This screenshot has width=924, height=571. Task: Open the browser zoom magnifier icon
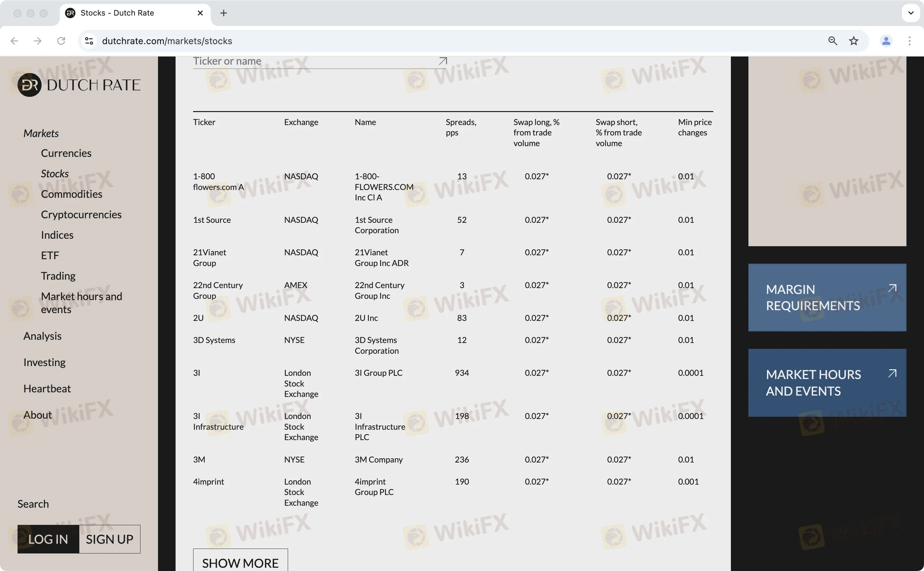[x=833, y=41]
